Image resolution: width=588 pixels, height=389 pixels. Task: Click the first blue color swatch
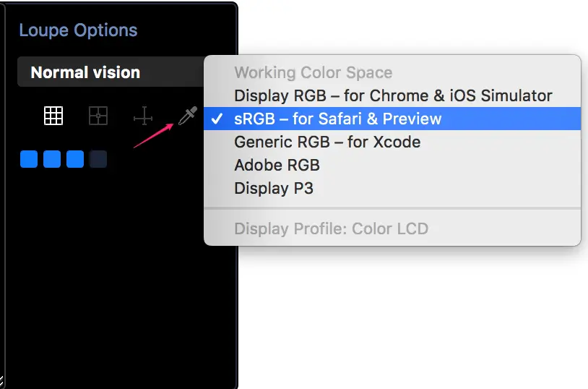tap(29, 159)
